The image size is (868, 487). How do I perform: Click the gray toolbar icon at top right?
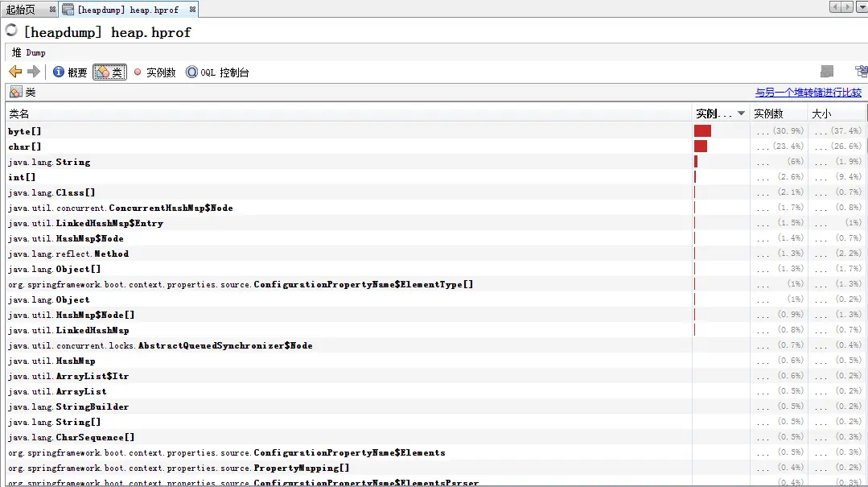[x=827, y=72]
